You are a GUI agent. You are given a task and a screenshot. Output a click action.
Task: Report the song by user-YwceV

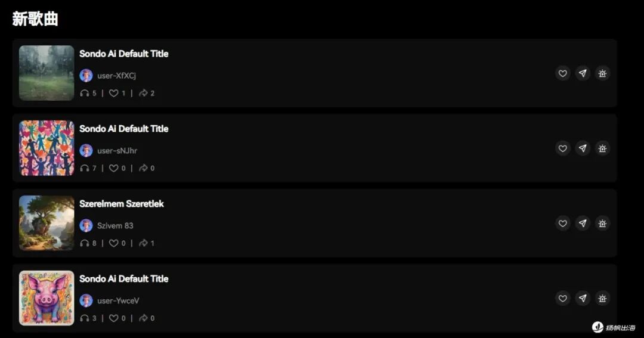(x=602, y=299)
